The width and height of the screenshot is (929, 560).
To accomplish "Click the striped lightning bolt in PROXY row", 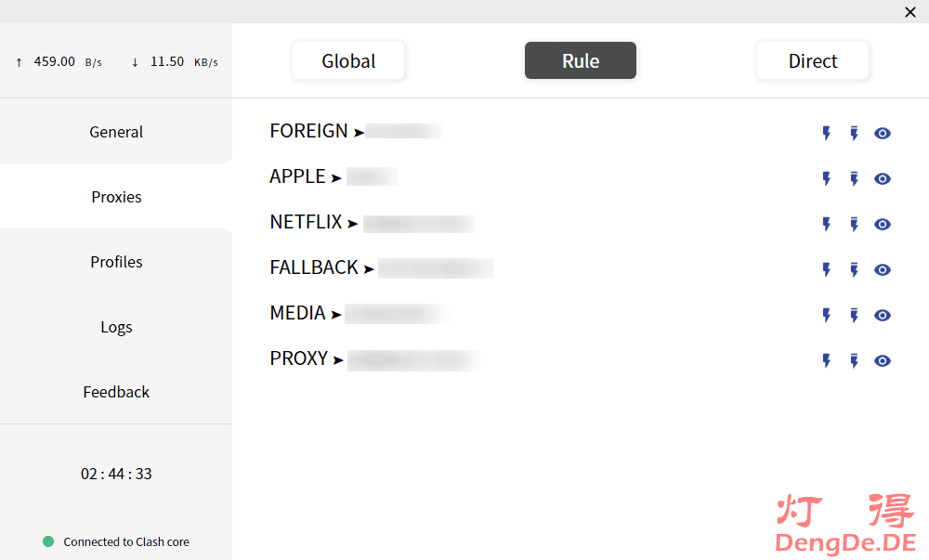I will (854, 360).
